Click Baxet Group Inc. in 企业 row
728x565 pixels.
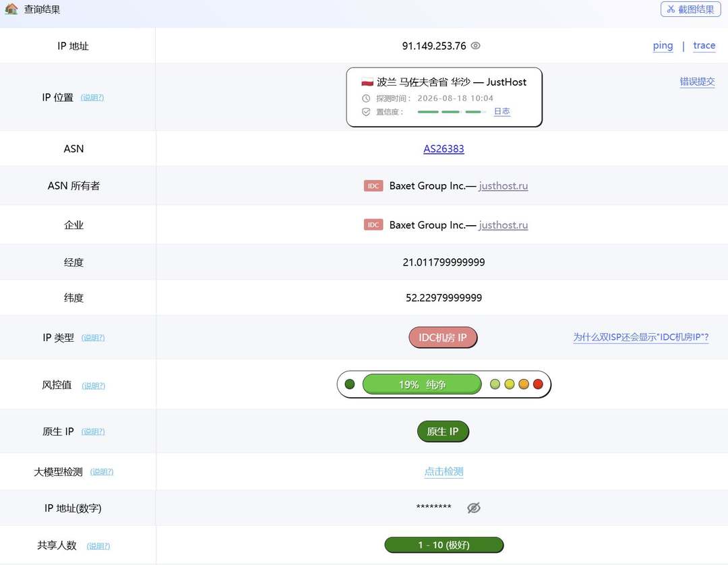(427, 225)
